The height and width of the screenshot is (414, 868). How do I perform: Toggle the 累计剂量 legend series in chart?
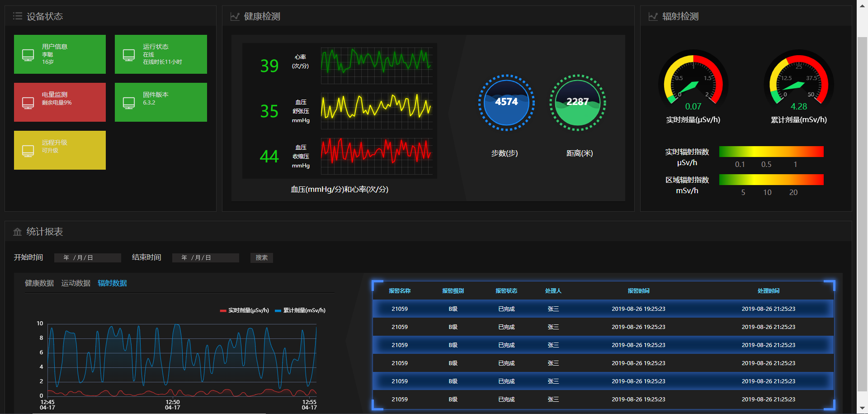[x=300, y=310]
